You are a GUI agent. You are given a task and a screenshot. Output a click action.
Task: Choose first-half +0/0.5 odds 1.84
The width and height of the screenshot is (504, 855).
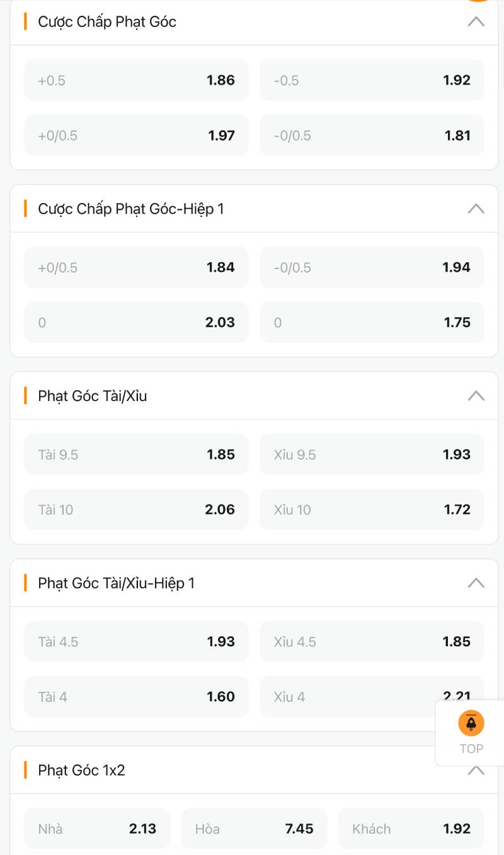pos(136,267)
